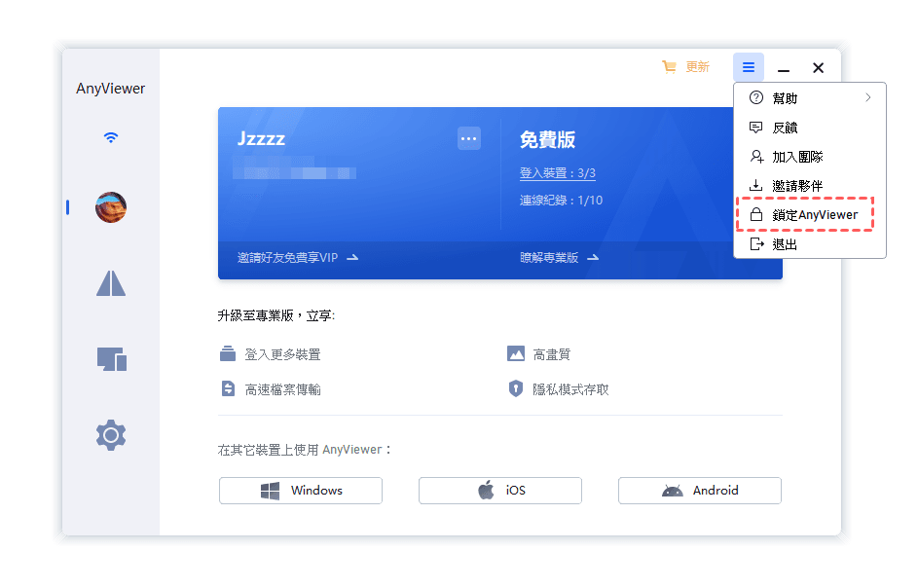Click the 升級至專業版，立享 heading
The width and height of the screenshot is (918, 588).
click(276, 316)
